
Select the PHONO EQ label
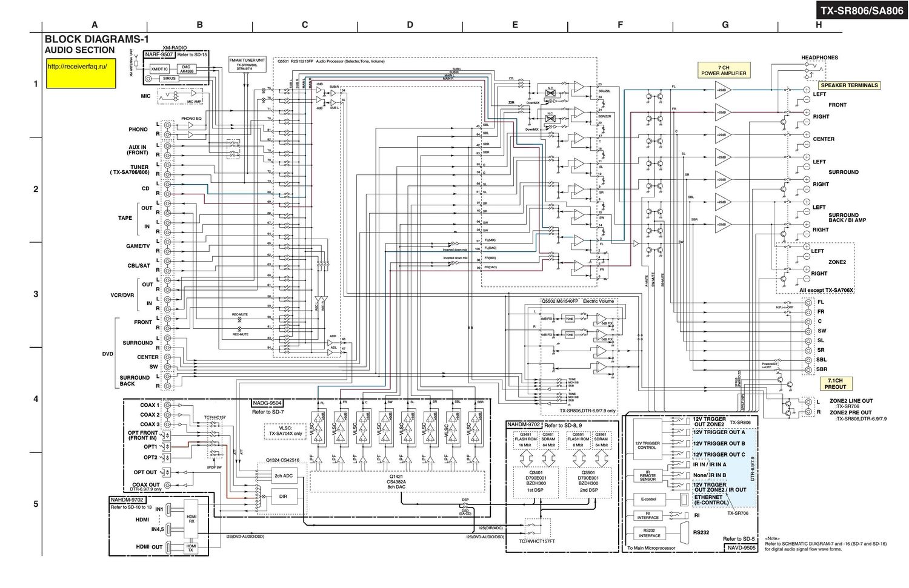click(x=191, y=119)
